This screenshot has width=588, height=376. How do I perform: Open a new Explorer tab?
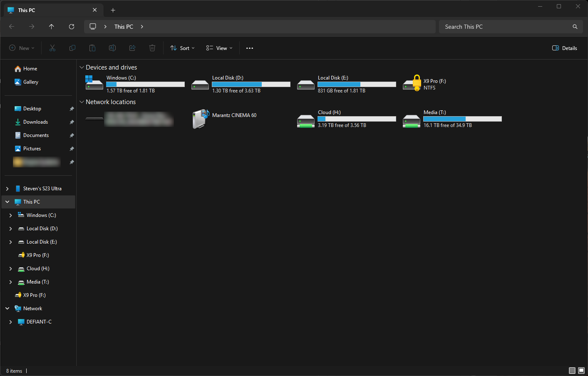pyautogui.click(x=113, y=10)
